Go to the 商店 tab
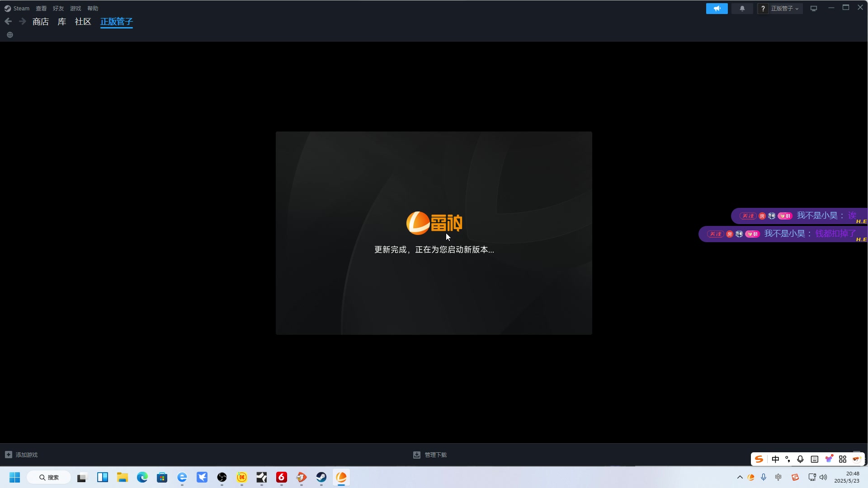868x488 pixels. 41,22
